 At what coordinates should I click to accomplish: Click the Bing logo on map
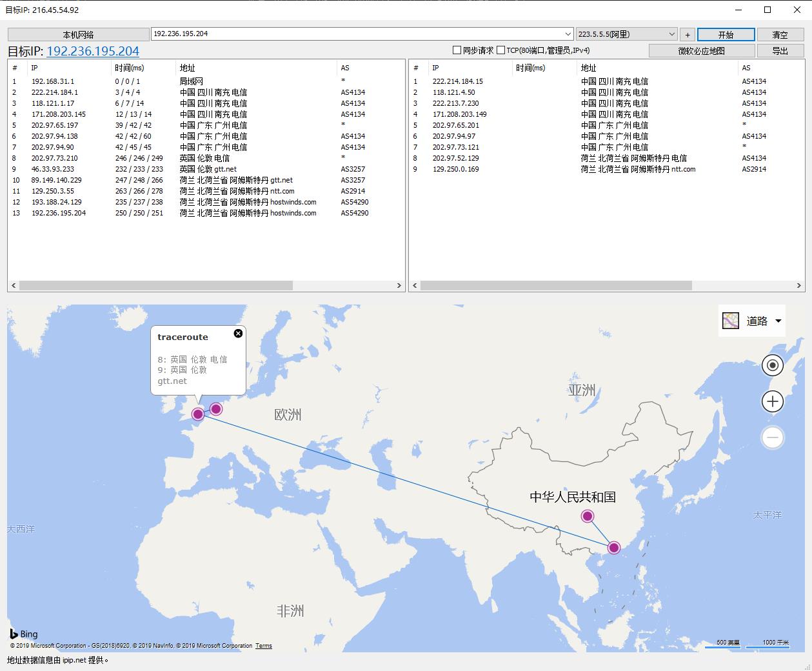pyautogui.click(x=24, y=634)
